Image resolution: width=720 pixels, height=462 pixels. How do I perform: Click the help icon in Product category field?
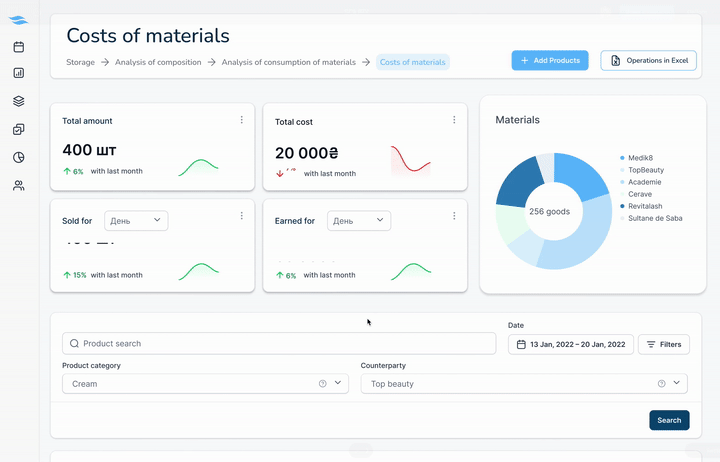point(322,384)
